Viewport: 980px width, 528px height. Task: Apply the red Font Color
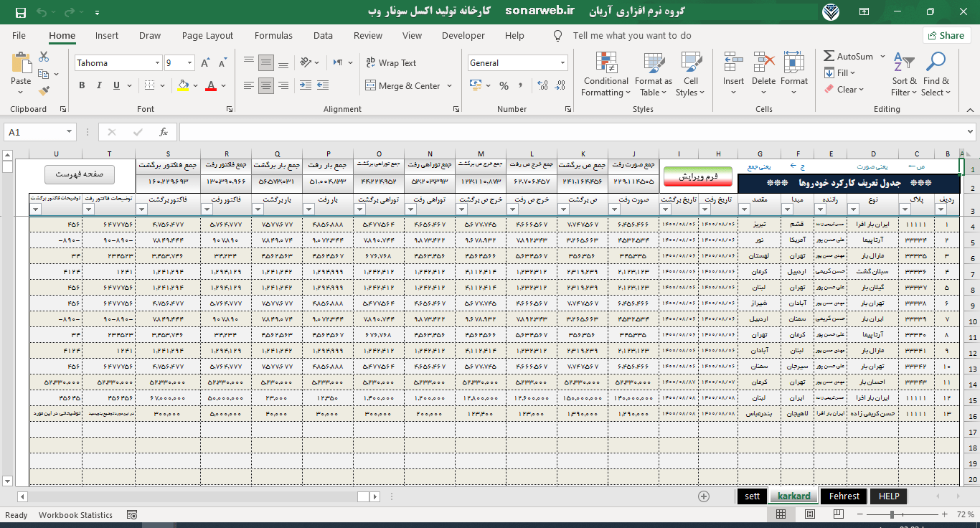pos(211,85)
